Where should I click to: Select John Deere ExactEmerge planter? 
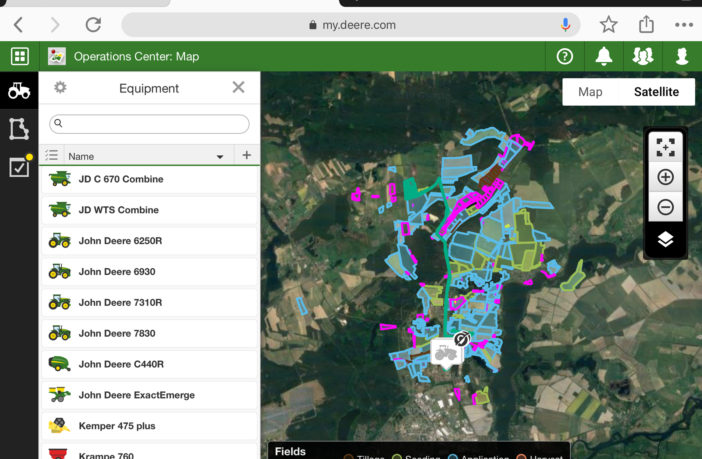pyautogui.click(x=150, y=395)
